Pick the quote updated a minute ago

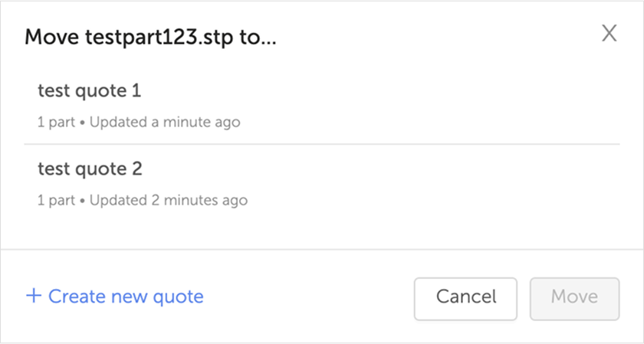[321, 105]
